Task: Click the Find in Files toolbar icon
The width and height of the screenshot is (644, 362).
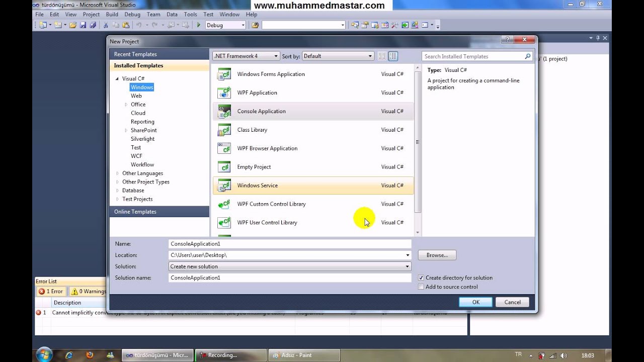Action: click(255, 25)
